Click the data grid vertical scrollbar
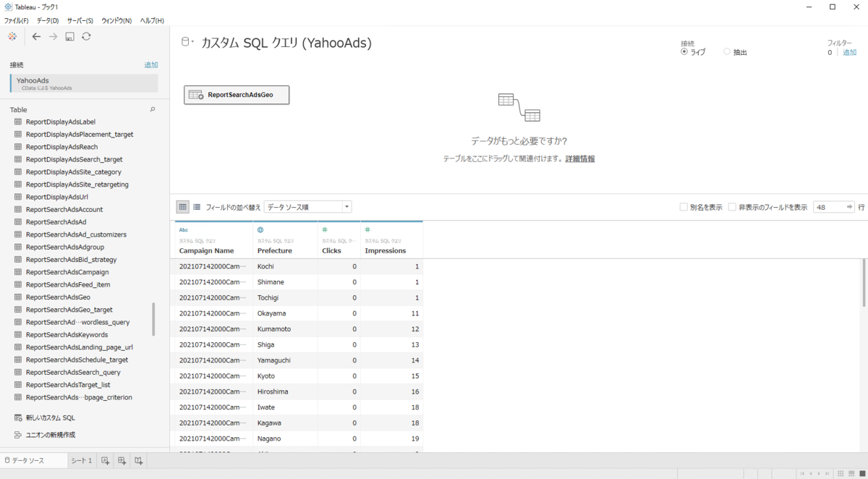 tap(864, 283)
